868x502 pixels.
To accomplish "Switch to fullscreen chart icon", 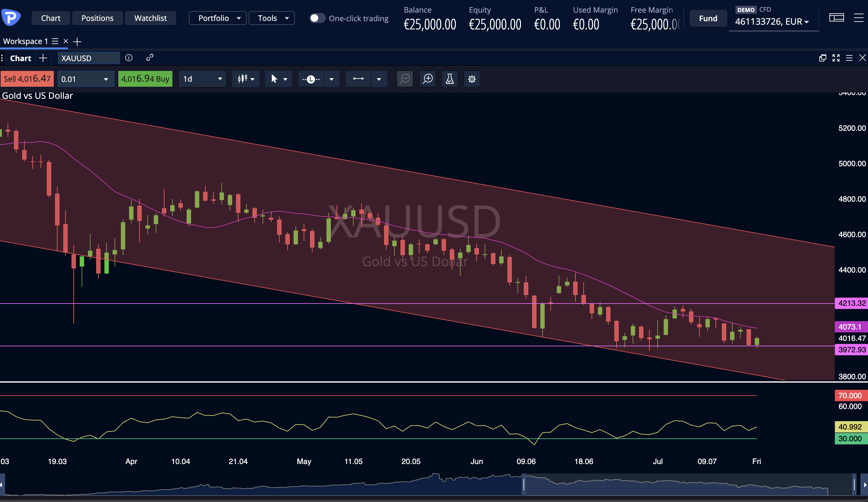I will click(x=836, y=58).
